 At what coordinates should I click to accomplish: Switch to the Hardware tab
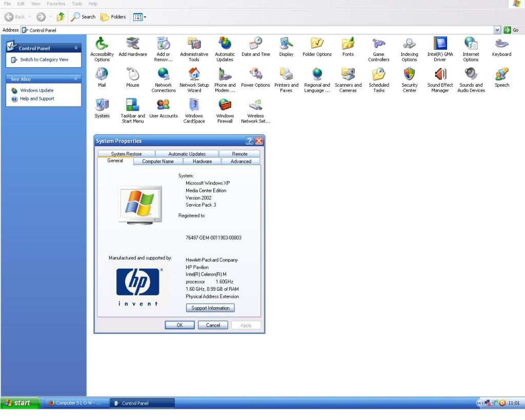(202, 161)
